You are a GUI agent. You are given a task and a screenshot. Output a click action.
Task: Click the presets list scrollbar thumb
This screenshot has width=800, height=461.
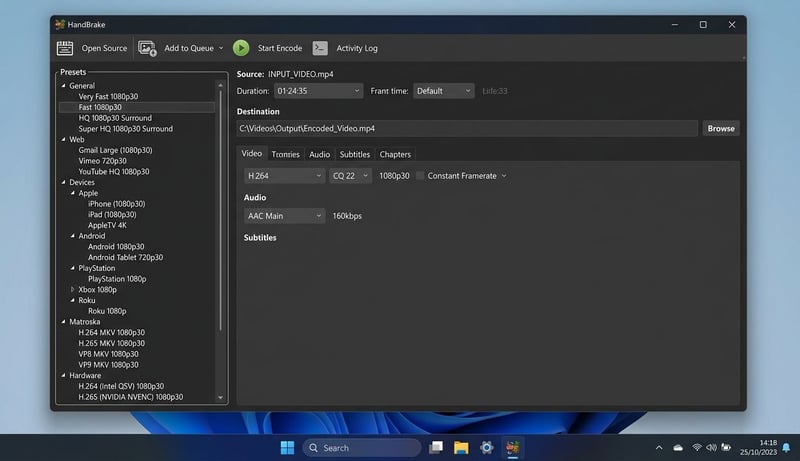pos(220,210)
